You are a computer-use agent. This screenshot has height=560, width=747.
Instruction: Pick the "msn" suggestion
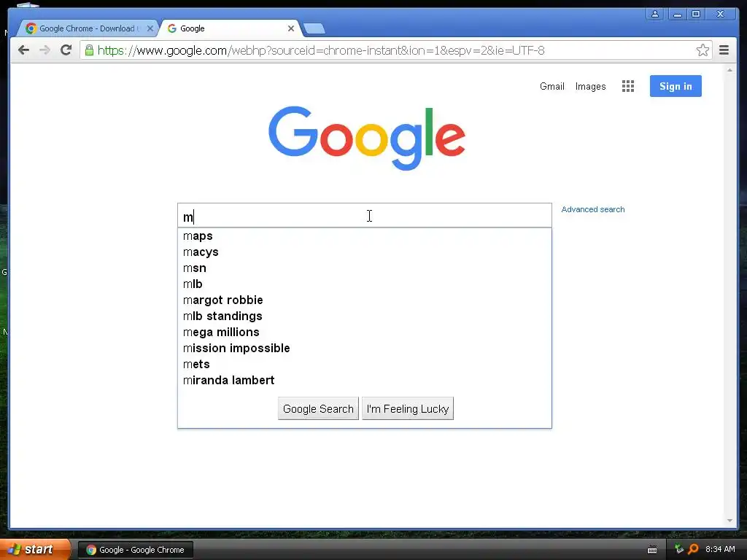[x=365, y=268]
